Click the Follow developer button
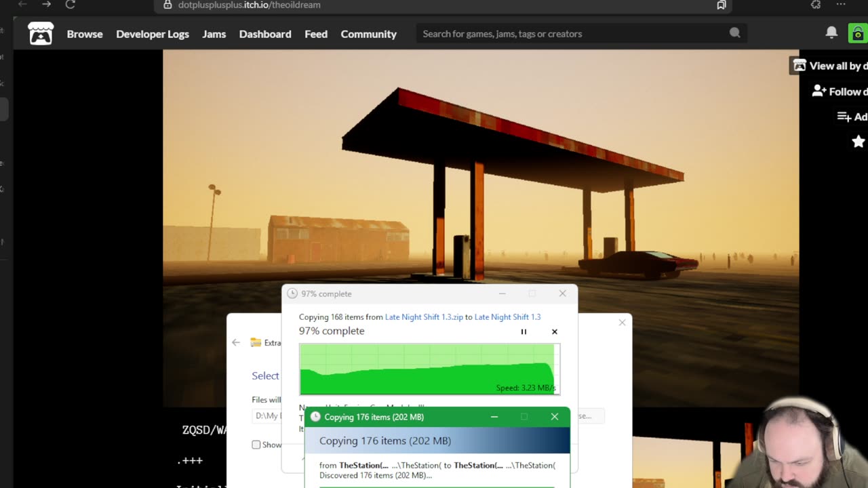This screenshot has height=488, width=868. pyautogui.click(x=840, y=91)
